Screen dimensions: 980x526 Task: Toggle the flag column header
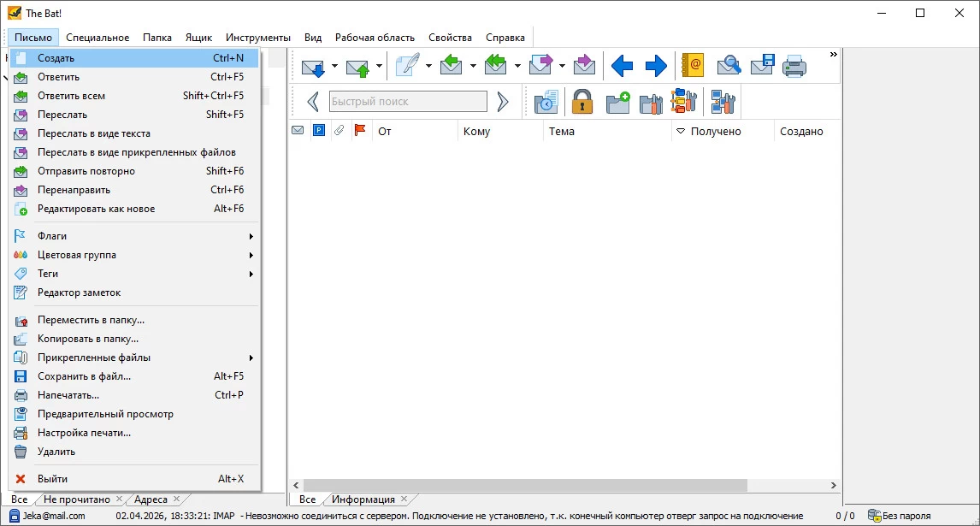(360, 131)
